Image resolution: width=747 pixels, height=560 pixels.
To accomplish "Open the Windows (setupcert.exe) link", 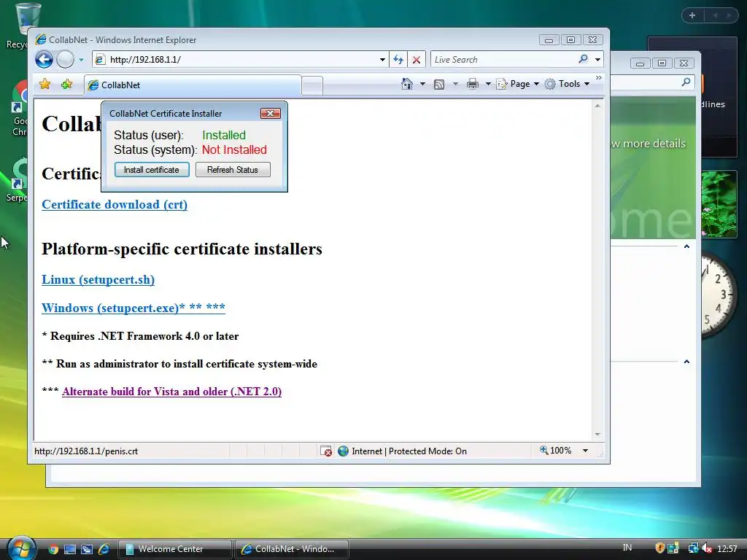I will 133,308.
